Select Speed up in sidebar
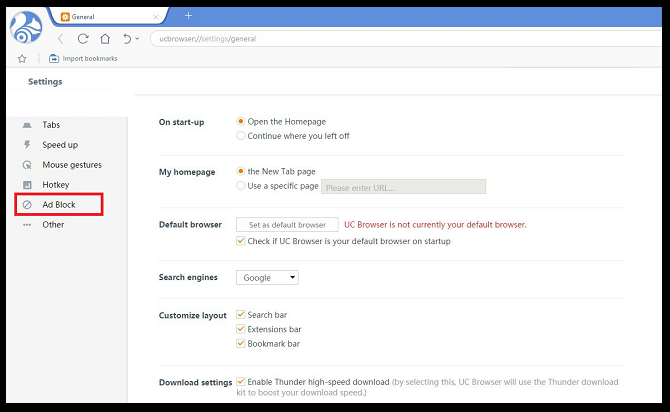Screen dimensions: 670x412 pos(59,145)
